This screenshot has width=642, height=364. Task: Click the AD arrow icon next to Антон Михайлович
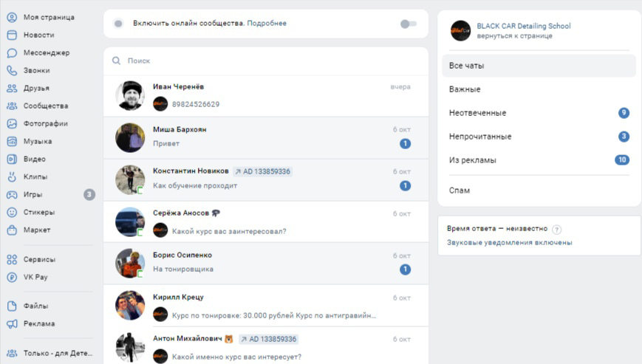[244, 339]
